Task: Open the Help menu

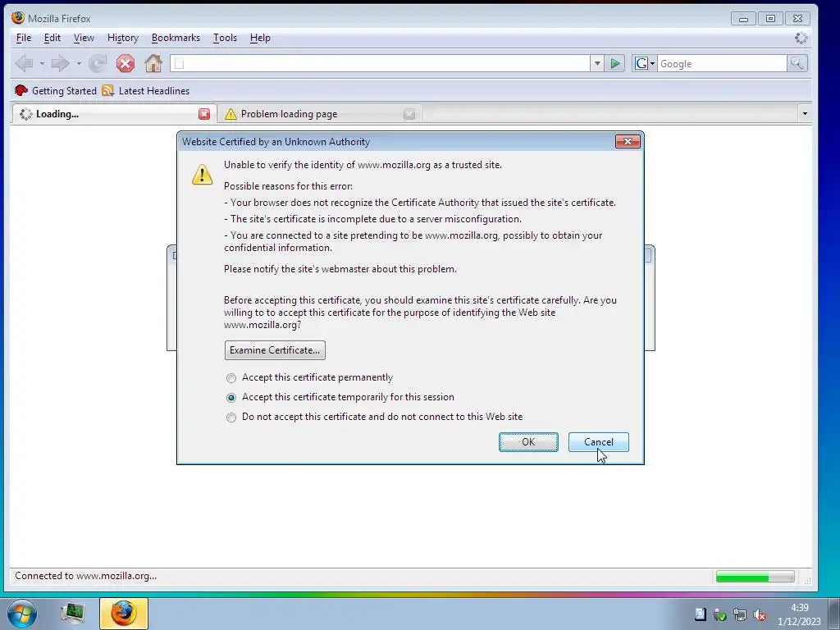Action: click(260, 38)
